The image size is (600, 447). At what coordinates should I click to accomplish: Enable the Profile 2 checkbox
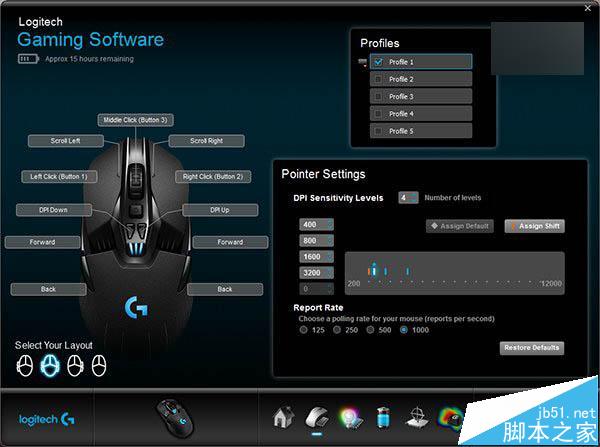click(378, 79)
